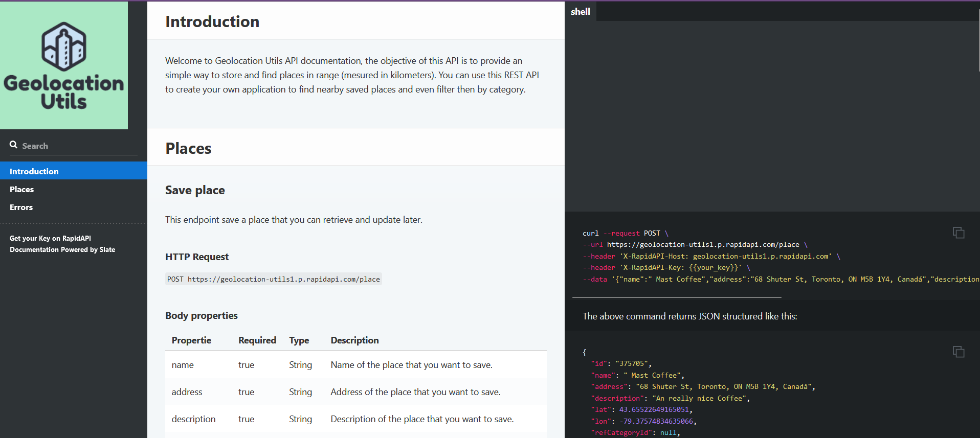The image size is (980, 438).
Task: Click the Introduction heading
Action: tap(212, 21)
